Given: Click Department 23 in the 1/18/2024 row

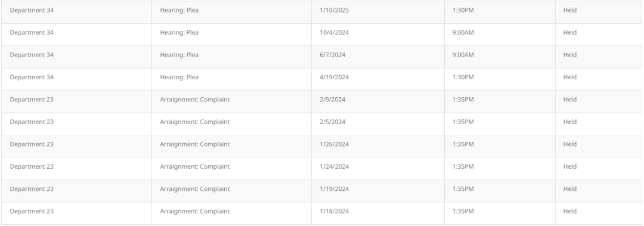Looking at the screenshot, I should [32, 211].
